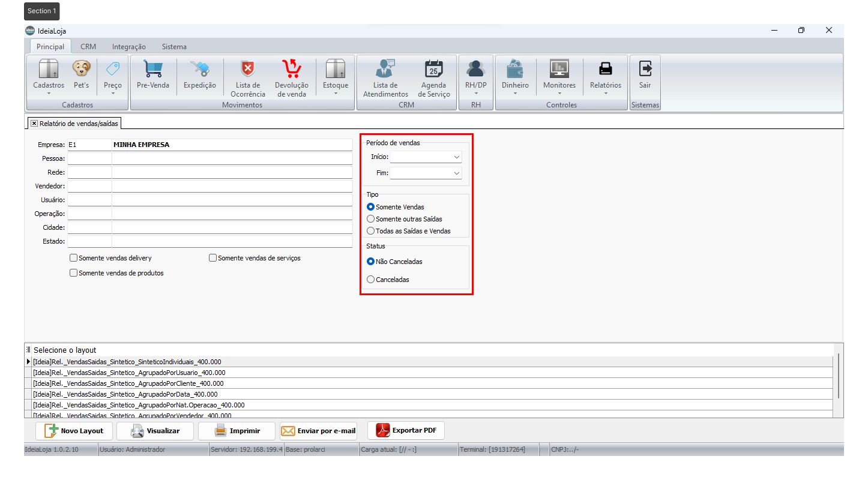Image resolution: width=868 pixels, height=480 pixels.
Task: Open Agenda de Serviço calendar icon
Action: pos(433,70)
